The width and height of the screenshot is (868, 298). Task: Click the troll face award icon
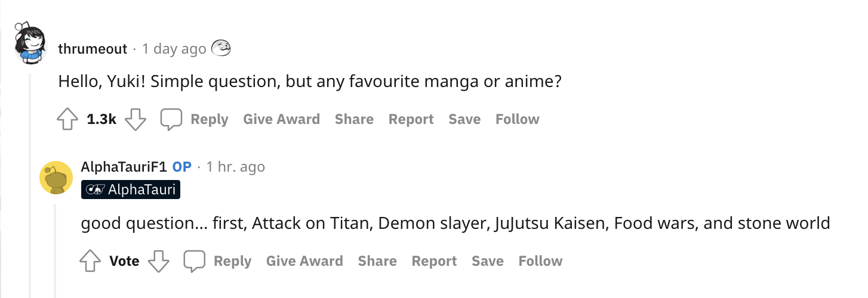pyautogui.click(x=221, y=48)
